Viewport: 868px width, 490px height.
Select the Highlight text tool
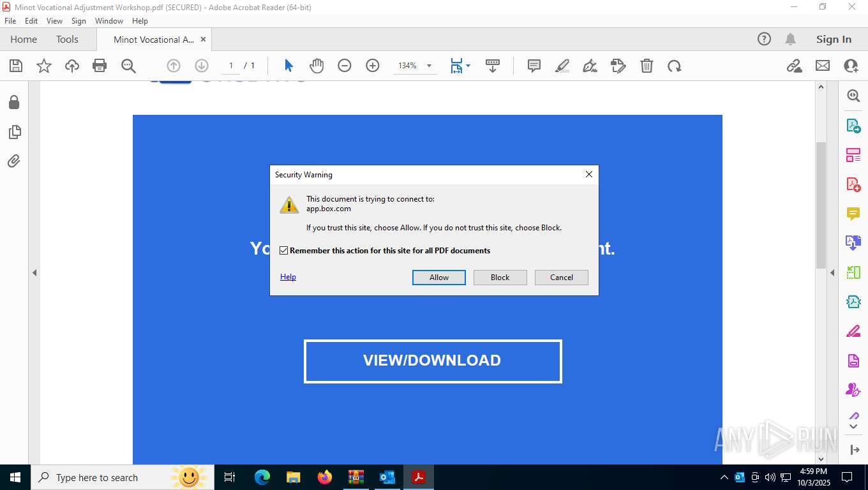[562, 66]
